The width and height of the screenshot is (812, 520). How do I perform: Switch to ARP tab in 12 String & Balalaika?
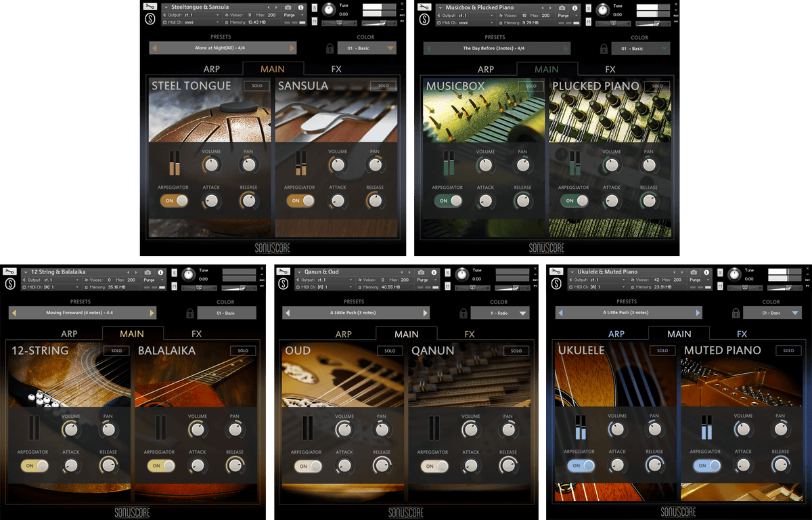pyautogui.click(x=69, y=334)
